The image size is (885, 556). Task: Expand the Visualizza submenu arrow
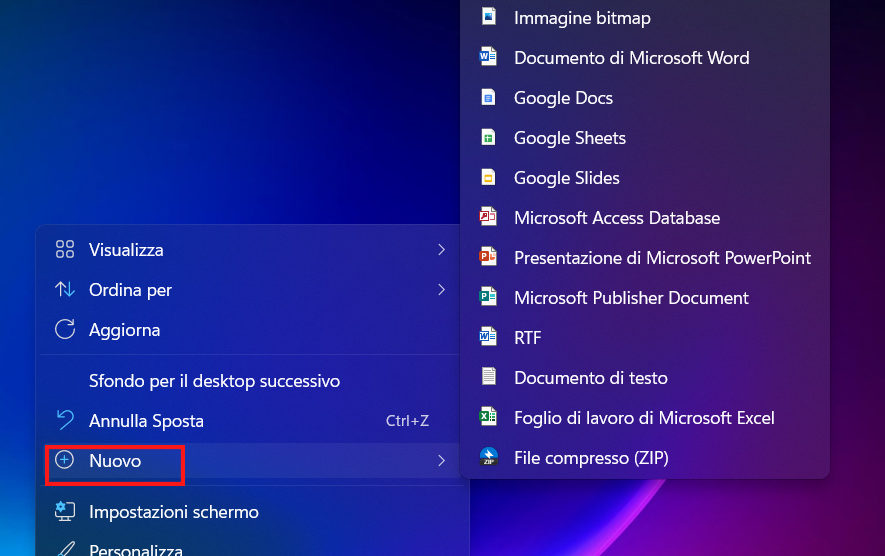441,250
